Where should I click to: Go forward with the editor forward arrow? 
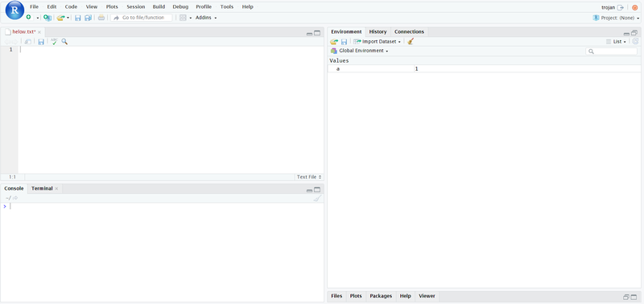[14, 42]
